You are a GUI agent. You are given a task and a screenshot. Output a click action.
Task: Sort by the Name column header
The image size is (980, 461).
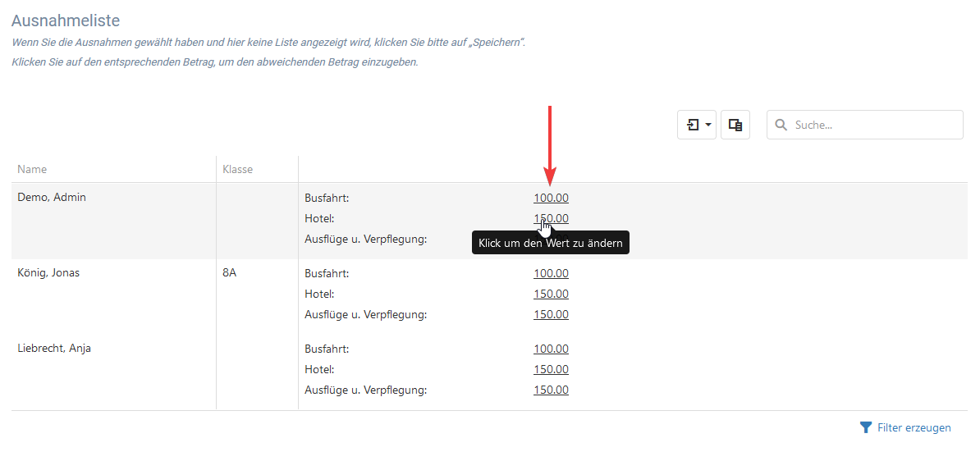pos(32,169)
